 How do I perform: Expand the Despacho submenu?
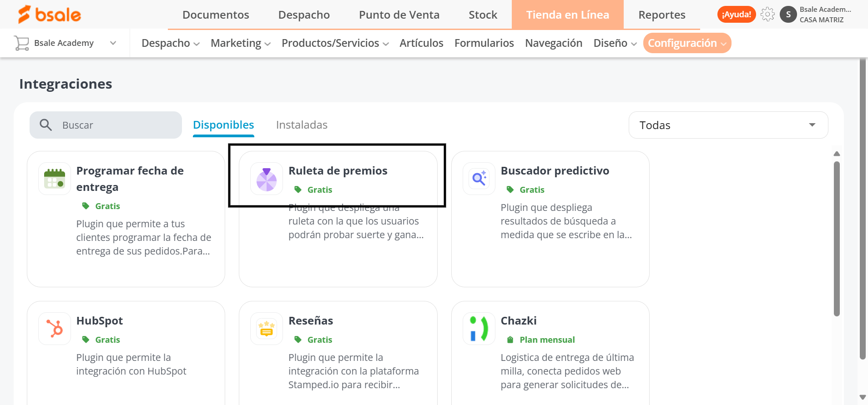click(x=171, y=43)
